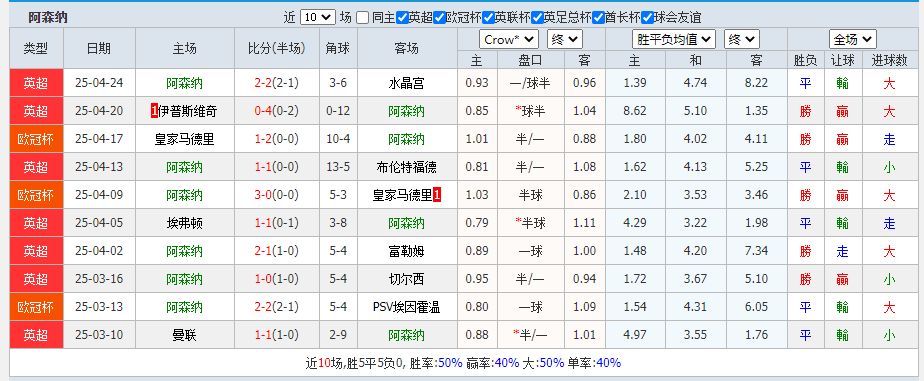Click the 1-2(0-0) score link

point(276,139)
